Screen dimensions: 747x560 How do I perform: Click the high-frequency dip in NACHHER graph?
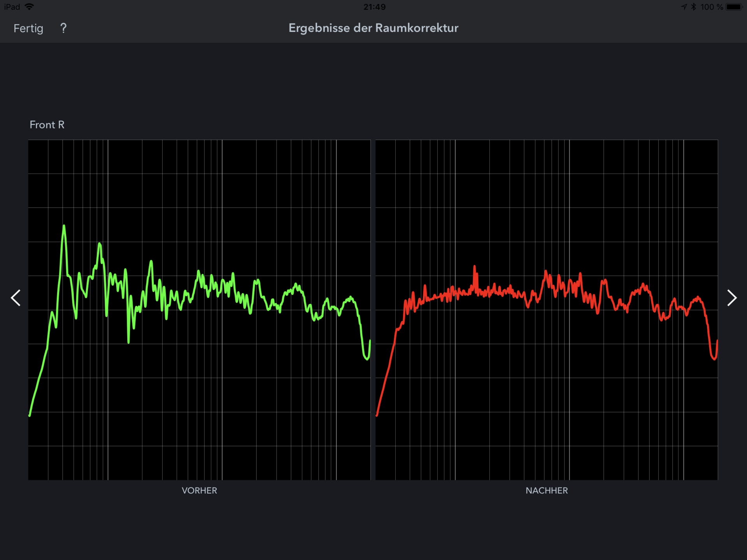coord(714,357)
